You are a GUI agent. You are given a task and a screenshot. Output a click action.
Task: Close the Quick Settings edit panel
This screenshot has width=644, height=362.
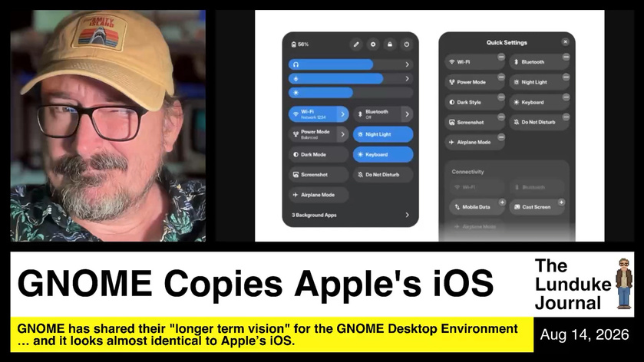coord(565,42)
